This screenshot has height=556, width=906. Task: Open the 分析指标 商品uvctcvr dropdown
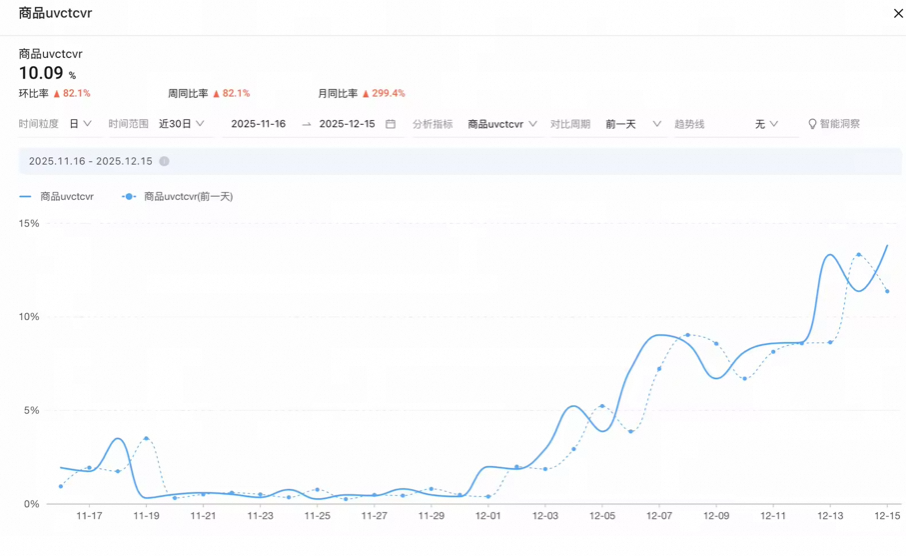pos(502,124)
